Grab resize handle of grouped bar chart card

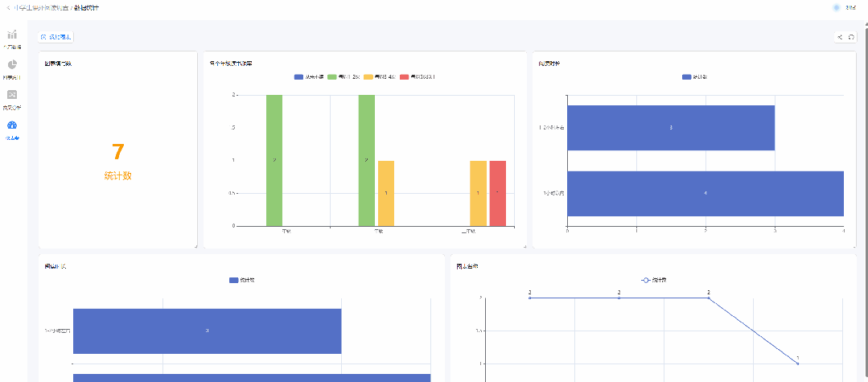[525, 246]
